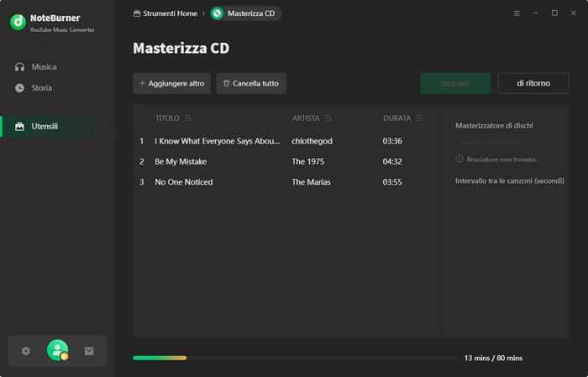Click the clock Storia icon
The width and height of the screenshot is (588, 377).
tap(19, 87)
